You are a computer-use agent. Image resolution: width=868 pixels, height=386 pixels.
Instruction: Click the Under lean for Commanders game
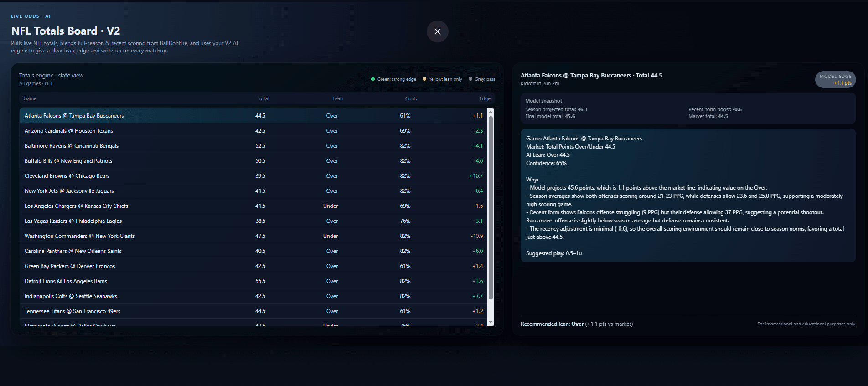[331, 236]
